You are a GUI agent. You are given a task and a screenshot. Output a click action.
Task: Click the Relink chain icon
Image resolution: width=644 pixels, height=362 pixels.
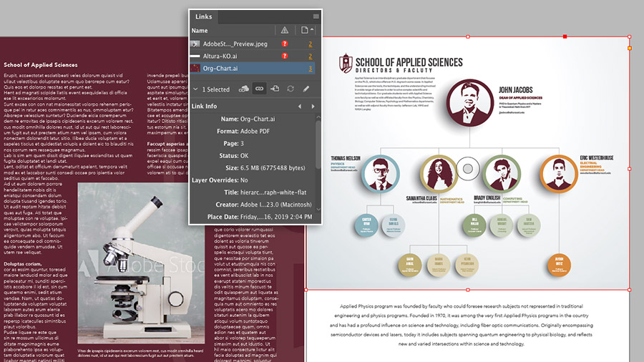pos(259,89)
